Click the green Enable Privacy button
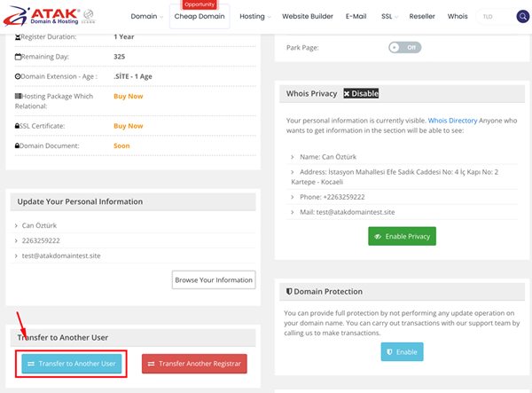The height and width of the screenshot is (393, 532). click(x=402, y=236)
